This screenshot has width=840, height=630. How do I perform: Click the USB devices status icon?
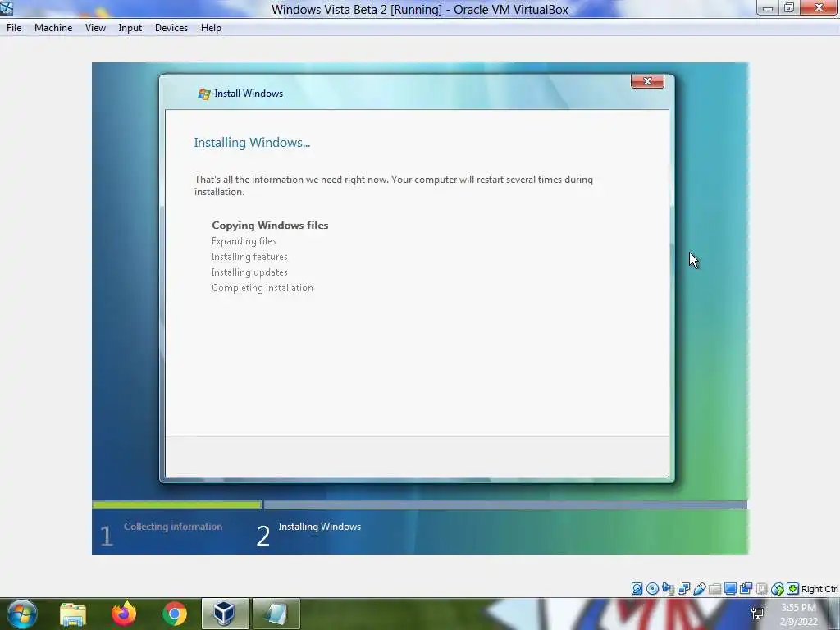coord(699,589)
